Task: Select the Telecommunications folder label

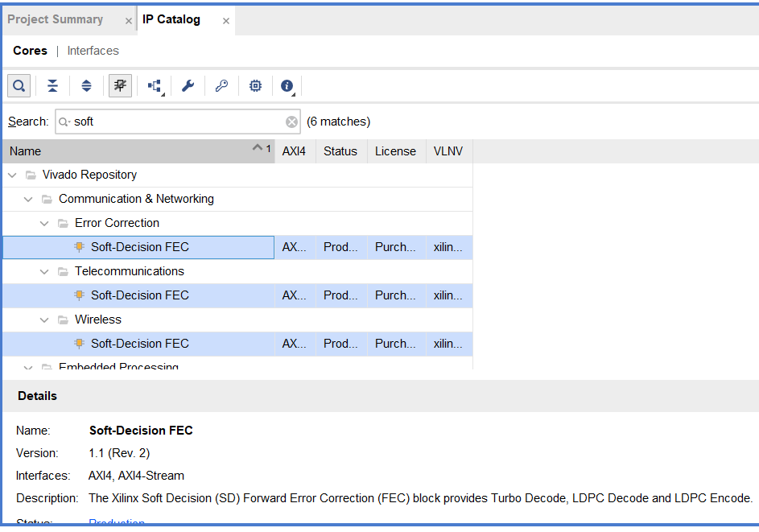Action: (130, 271)
